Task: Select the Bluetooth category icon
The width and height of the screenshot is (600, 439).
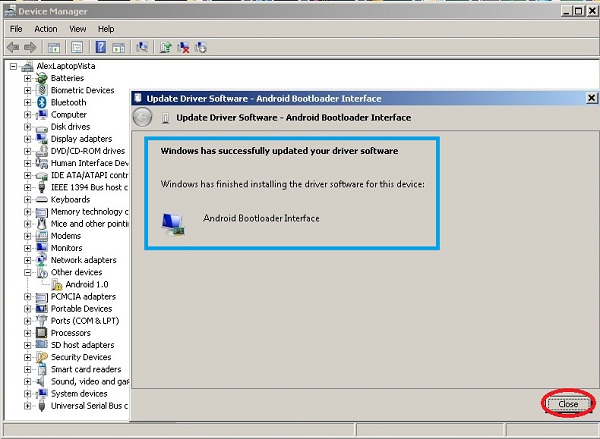Action: (41, 103)
